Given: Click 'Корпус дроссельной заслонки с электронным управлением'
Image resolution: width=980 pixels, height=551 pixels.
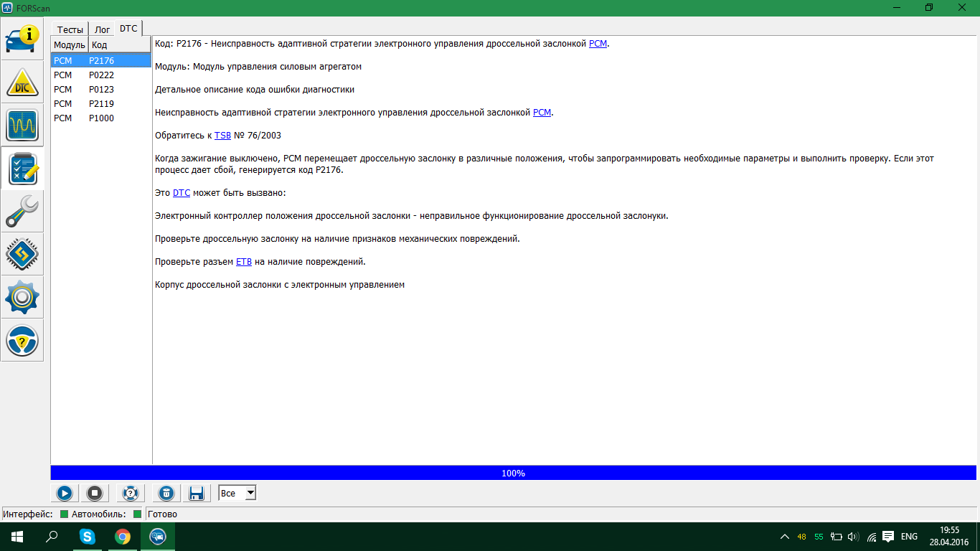Looking at the screenshot, I should (x=280, y=285).
